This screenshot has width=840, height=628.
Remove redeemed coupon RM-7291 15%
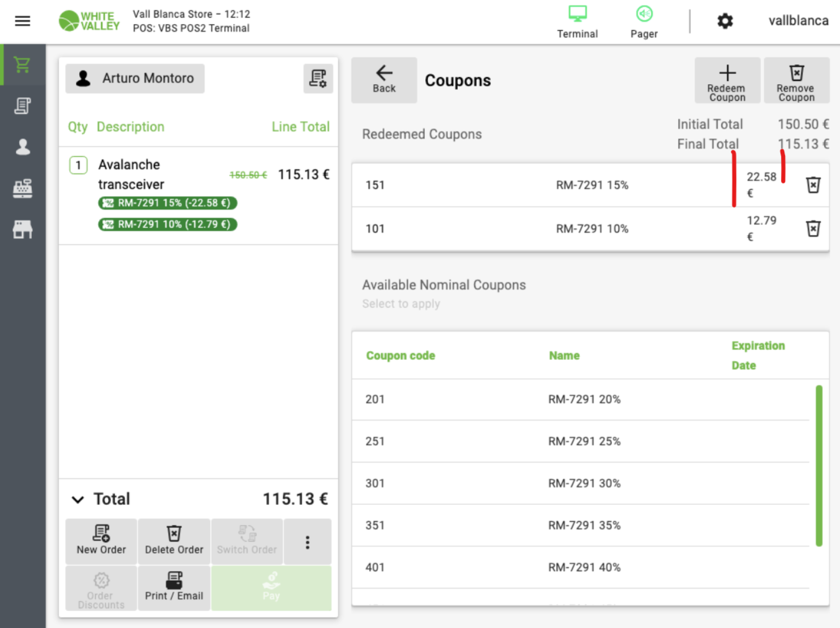[x=813, y=185]
